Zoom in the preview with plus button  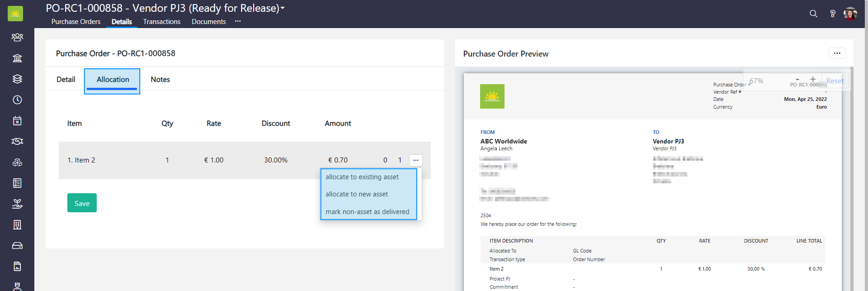pos(813,79)
